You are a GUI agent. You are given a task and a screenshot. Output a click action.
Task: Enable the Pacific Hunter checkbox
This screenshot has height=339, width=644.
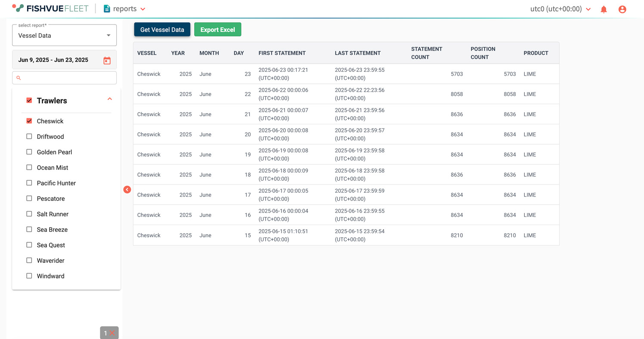click(29, 183)
